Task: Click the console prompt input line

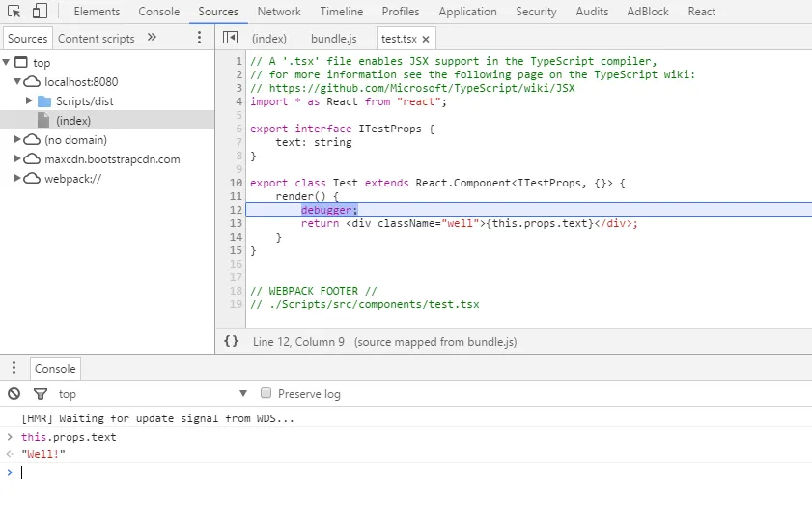Action: (x=406, y=472)
